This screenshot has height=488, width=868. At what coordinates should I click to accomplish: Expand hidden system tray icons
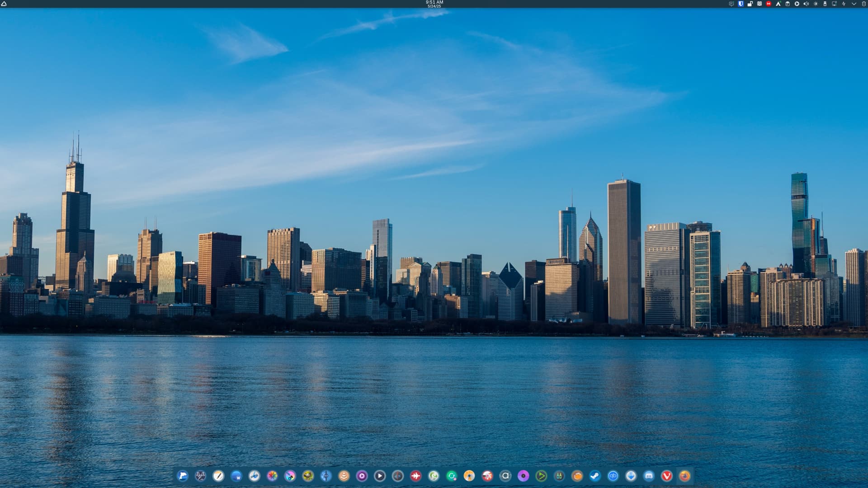point(854,4)
